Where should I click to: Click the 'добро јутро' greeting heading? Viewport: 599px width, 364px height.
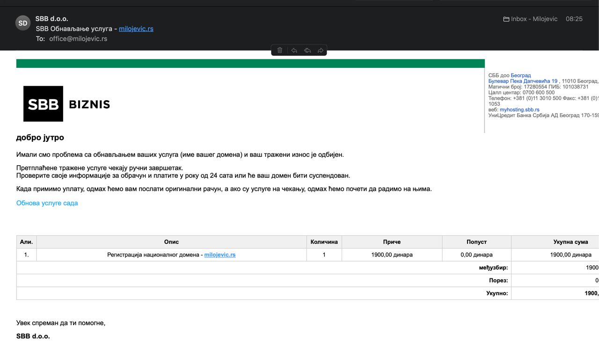(40, 138)
